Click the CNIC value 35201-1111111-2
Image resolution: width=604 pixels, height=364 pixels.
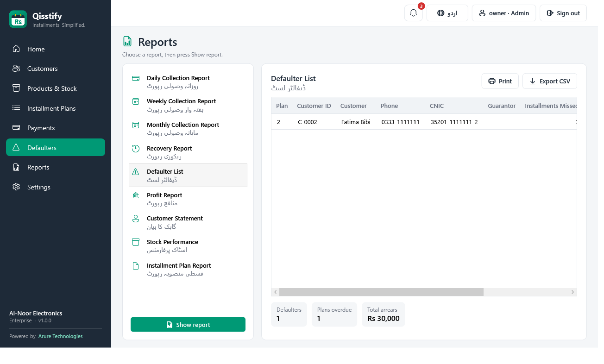coord(454,122)
